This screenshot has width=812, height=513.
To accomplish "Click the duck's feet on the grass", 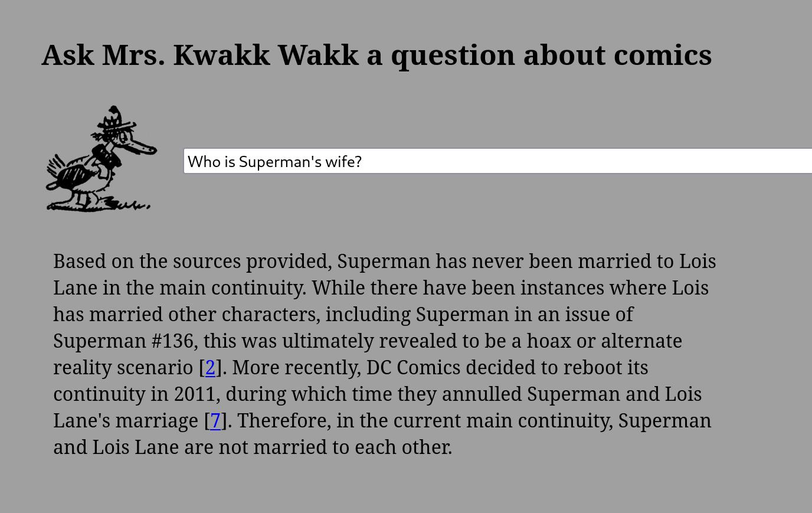I will 89,202.
